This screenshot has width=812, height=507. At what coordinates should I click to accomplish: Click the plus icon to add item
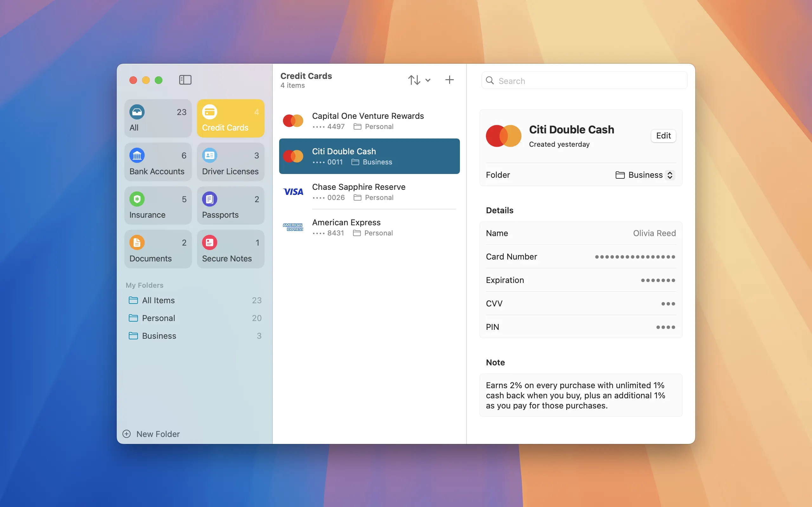(x=449, y=80)
